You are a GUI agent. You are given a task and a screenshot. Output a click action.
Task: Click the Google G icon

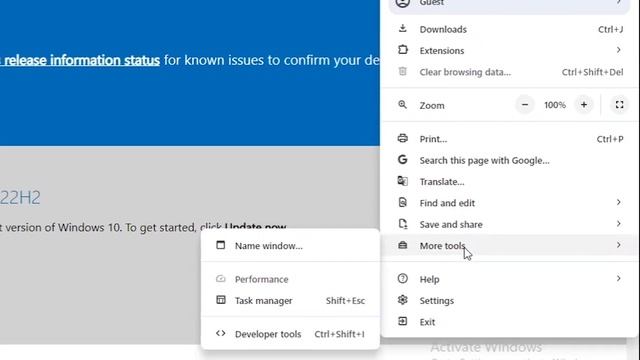402,160
